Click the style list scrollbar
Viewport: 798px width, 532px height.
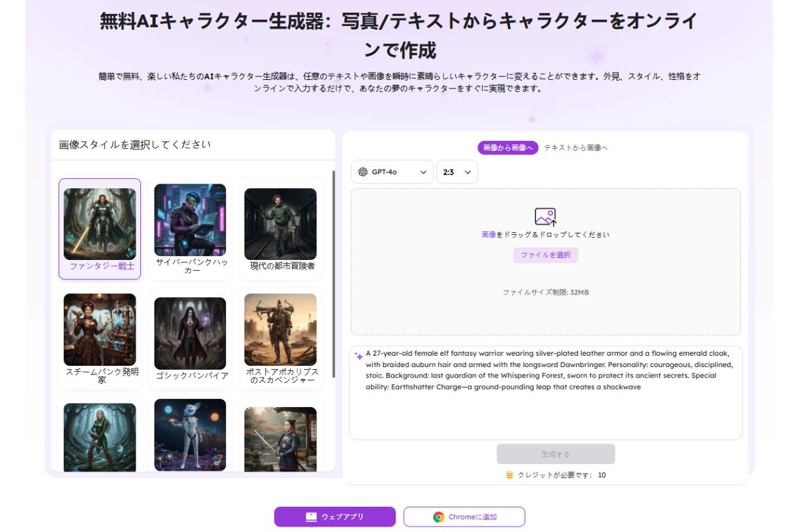click(x=333, y=273)
